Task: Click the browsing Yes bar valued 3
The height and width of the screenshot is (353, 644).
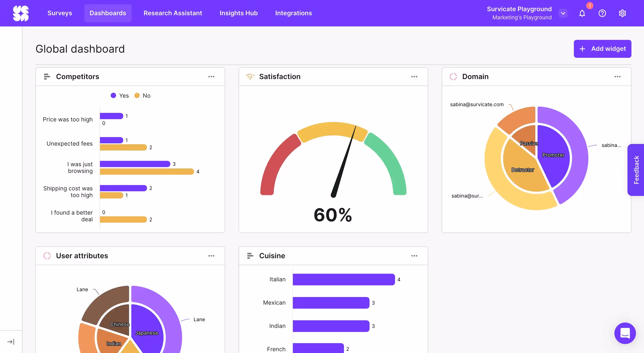Action: (135, 164)
